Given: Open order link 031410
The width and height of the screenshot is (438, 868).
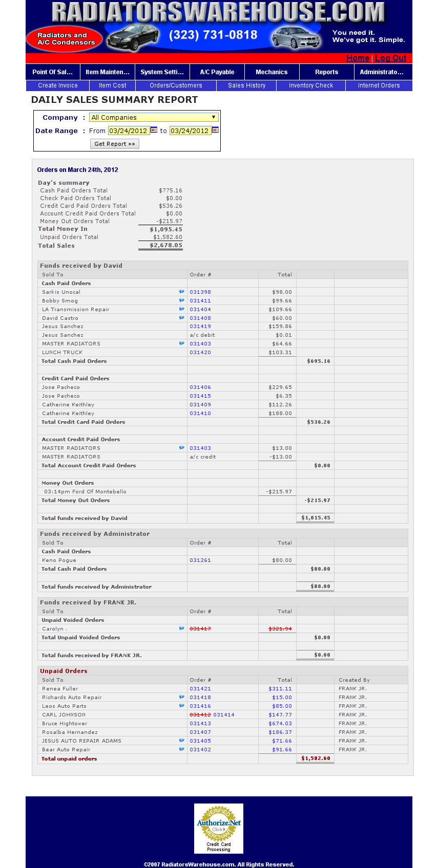Looking at the screenshot, I should 200,414.
